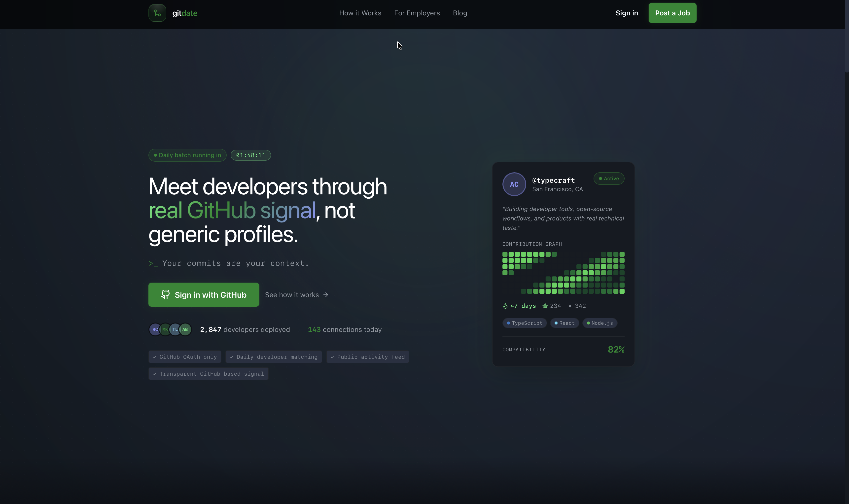Click the TL avatar
This screenshot has height=504, width=849.
(x=175, y=329)
